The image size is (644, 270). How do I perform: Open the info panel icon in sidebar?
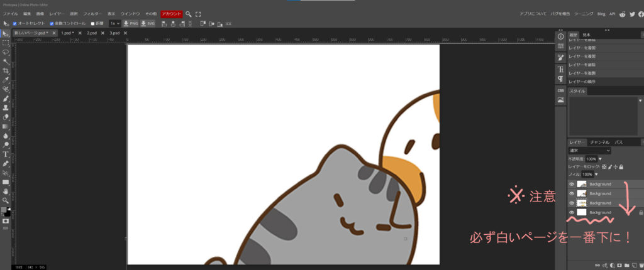[560, 36]
